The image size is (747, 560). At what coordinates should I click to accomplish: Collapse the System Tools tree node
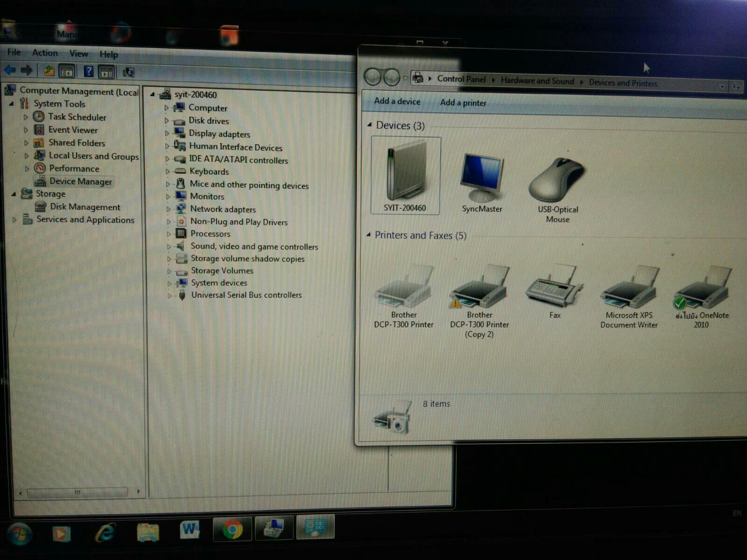(x=12, y=103)
